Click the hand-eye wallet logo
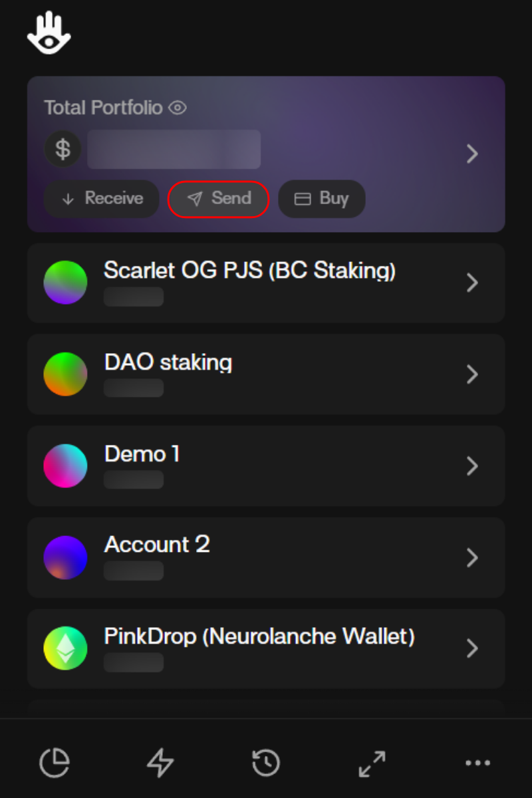 pyautogui.click(x=49, y=35)
